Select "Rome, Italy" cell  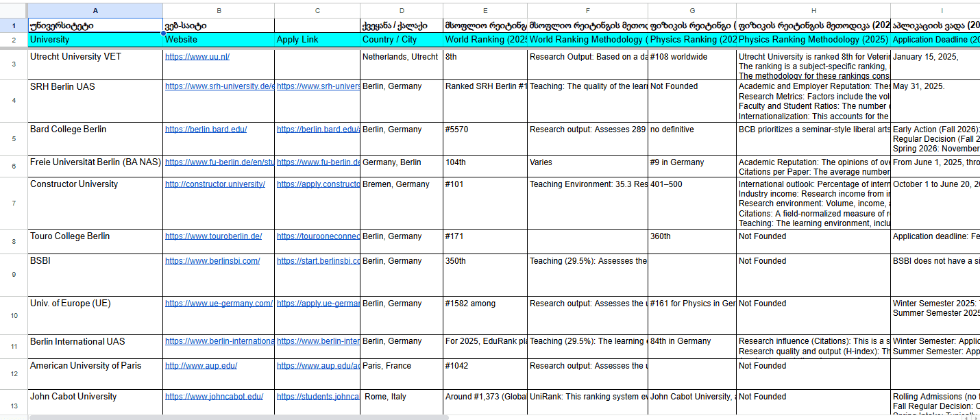[x=402, y=402]
